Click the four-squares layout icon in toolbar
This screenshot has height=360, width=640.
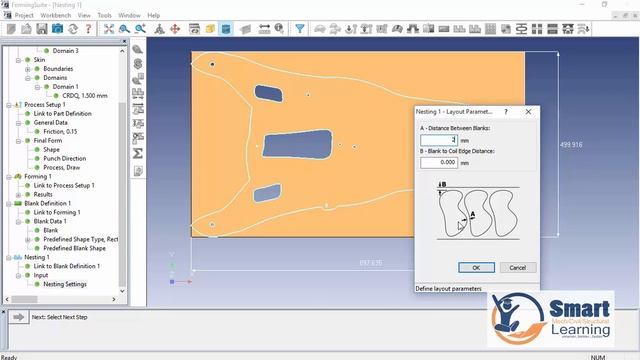pyautogui.click(x=537, y=29)
